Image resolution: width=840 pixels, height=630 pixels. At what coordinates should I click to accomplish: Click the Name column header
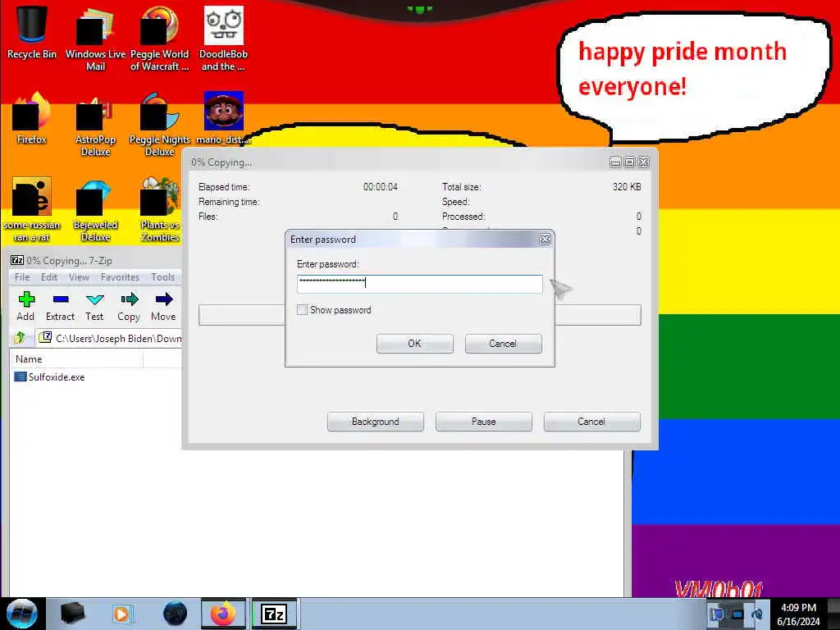point(76,359)
